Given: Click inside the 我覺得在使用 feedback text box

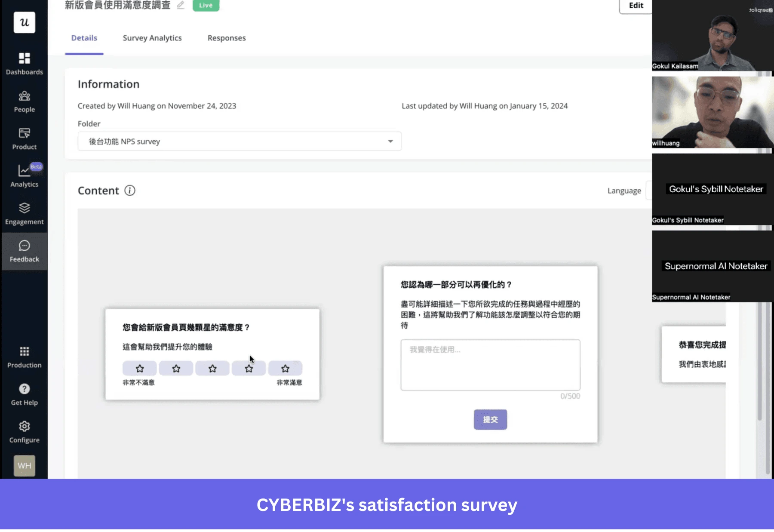Looking at the screenshot, I should [x=490, y=365].
